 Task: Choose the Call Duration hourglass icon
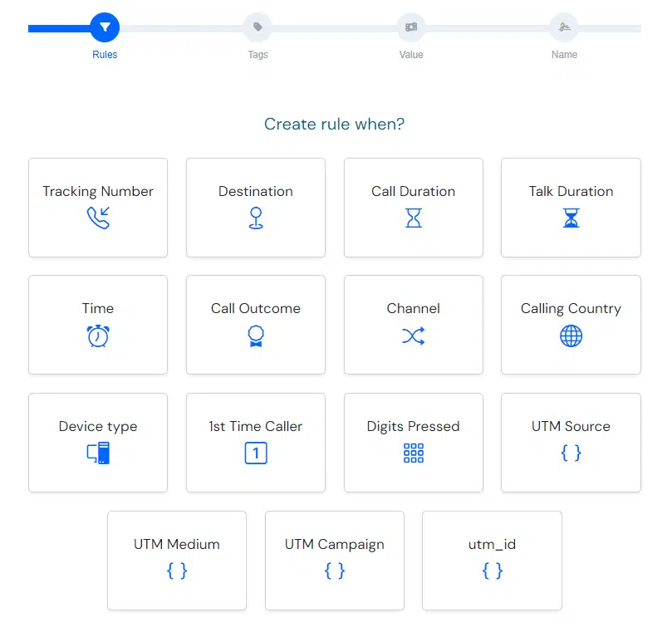[414, 218]
